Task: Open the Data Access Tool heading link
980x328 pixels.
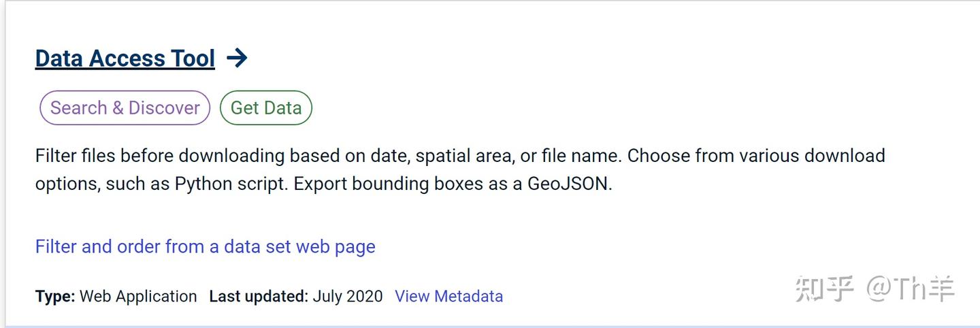Action: click(x=125, y=59)
